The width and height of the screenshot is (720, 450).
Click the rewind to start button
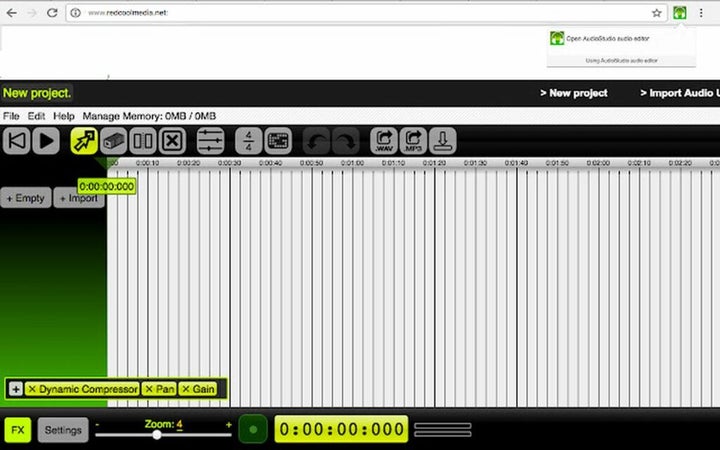pyautogui.click(x=16, y=141)
